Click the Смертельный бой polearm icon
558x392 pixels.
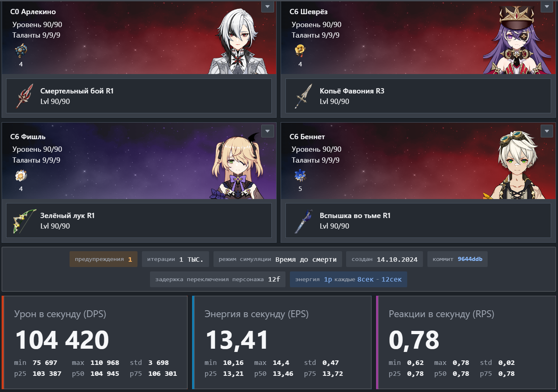[x=25, y=96]
